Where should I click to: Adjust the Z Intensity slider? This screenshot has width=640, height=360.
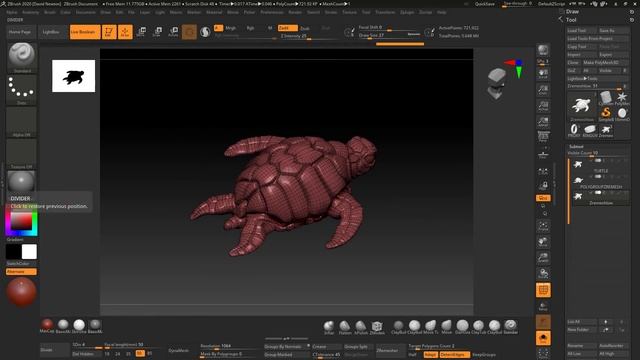click(x=309, y=36)
